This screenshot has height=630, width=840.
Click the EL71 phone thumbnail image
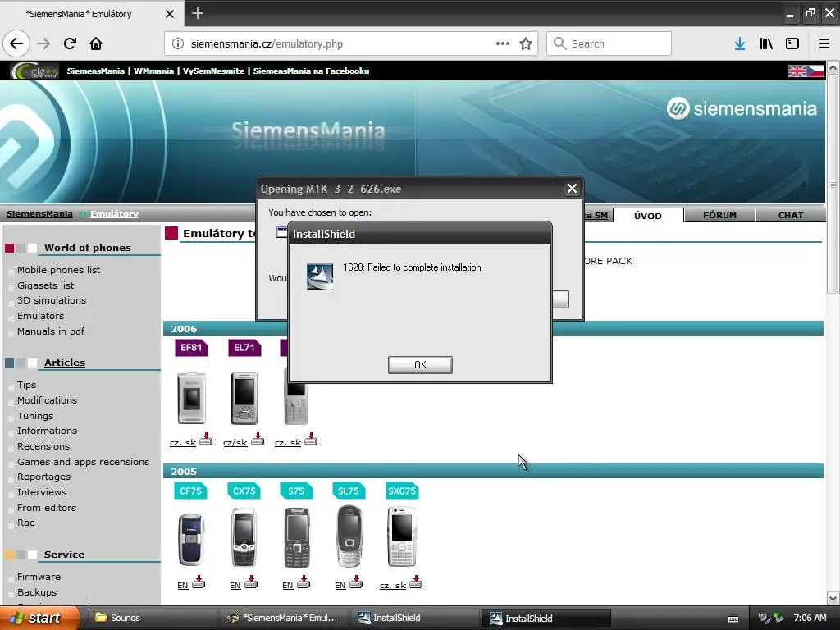tap(244, 398)
